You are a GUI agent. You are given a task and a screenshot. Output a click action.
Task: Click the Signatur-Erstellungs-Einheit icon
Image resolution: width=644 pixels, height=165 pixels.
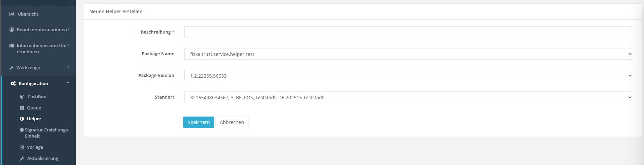click(x=22, y=130)
